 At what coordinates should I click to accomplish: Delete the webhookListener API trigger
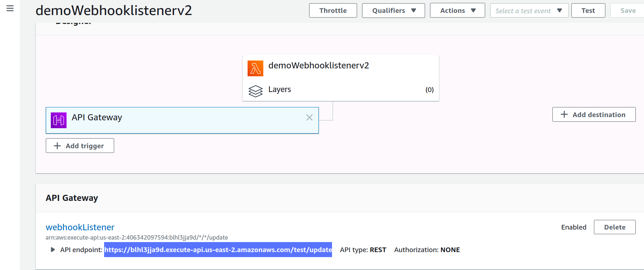tap(615, 227)
